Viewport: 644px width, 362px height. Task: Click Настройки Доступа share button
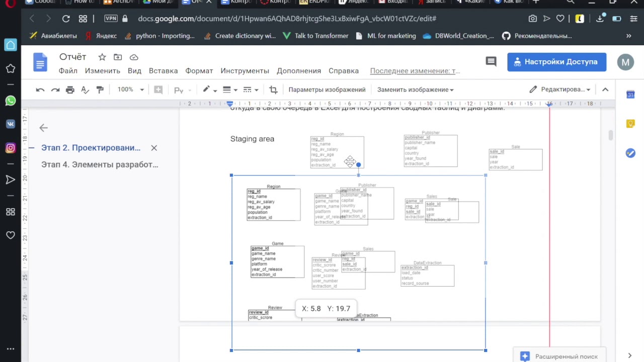pyautogui.click(x=556, y=62)
